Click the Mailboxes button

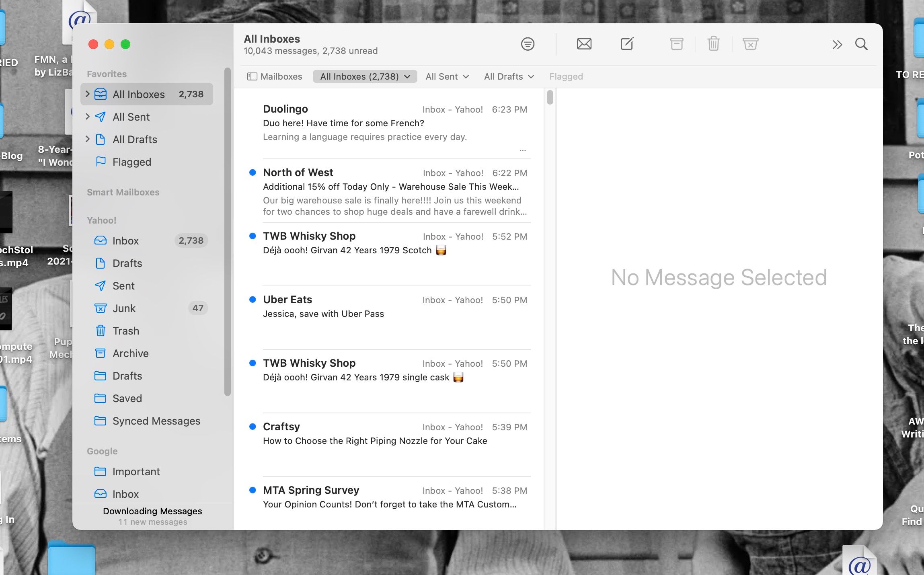(x=275, y=76)
